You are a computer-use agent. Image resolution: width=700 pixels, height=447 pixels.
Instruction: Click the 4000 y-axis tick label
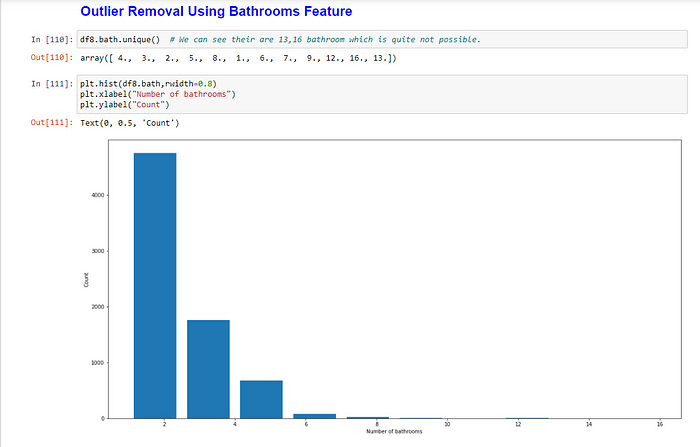(98, 195)
